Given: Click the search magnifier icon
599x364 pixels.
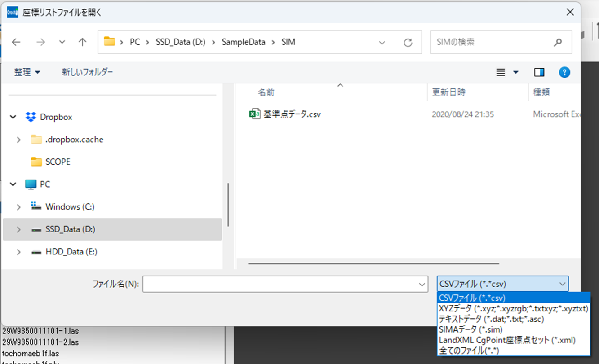Looking at the screenshot, I should 558,43.
